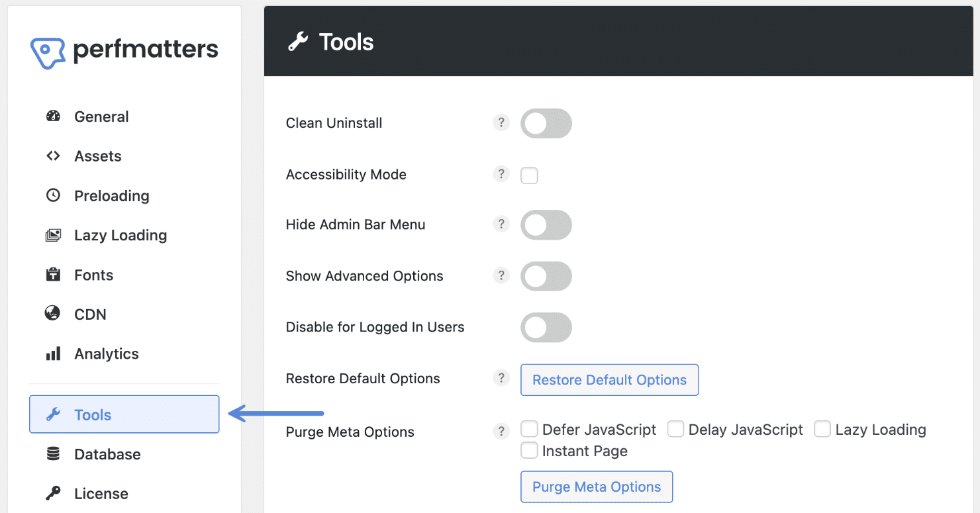
Task: Select the General dashboard icon
Action: 54,116
